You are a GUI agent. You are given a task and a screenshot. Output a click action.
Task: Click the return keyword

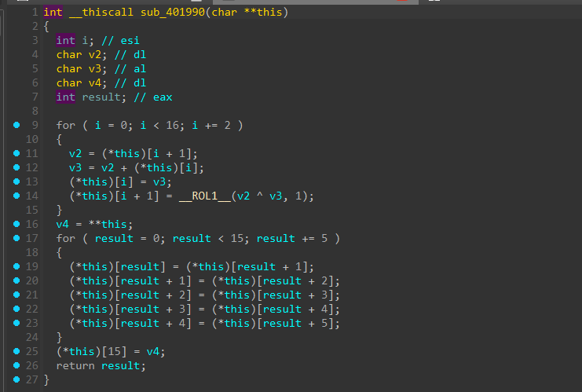[75, 365]
